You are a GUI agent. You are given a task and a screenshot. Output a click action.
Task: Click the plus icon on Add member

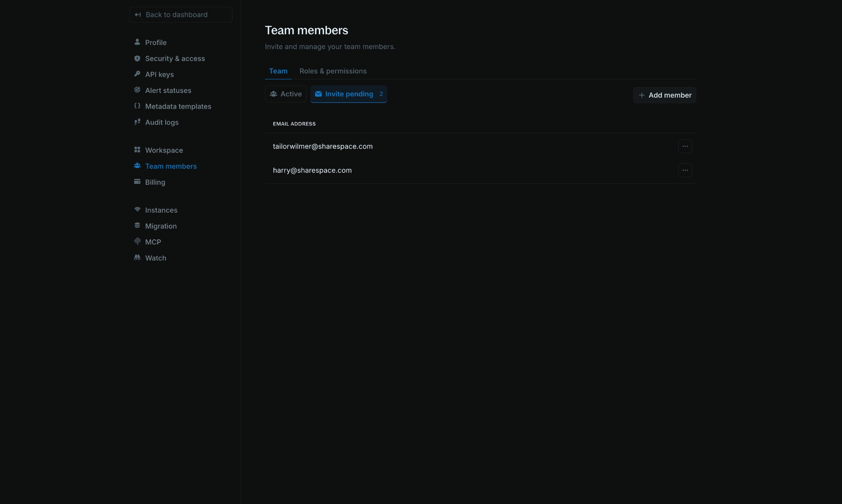pyautogui.click(x=642, y=95)
